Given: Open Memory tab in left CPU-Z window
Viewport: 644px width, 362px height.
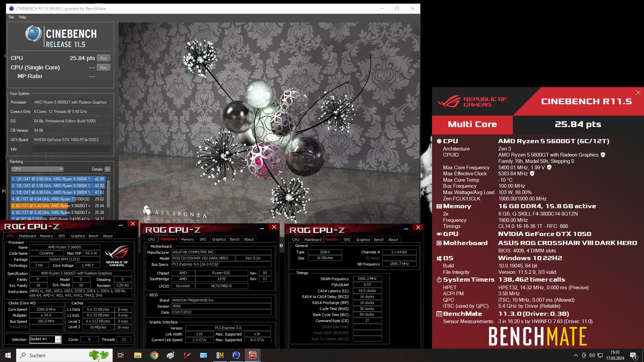Looking at the screenshot, I should (x=46, y=236).
